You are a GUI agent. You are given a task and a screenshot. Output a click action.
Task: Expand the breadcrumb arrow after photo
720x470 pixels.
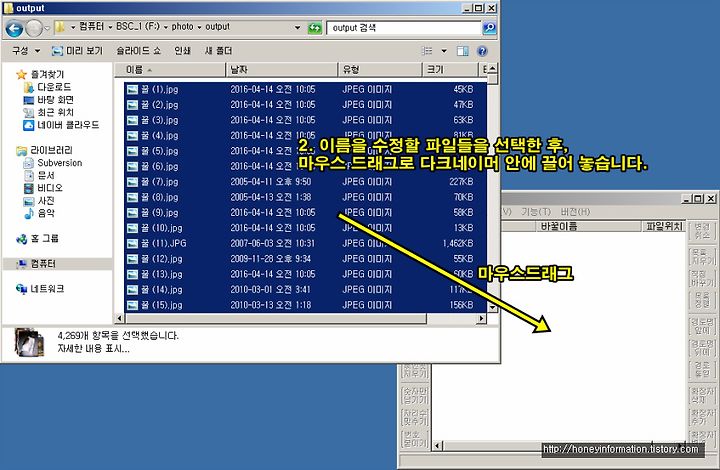pos(199,27)
